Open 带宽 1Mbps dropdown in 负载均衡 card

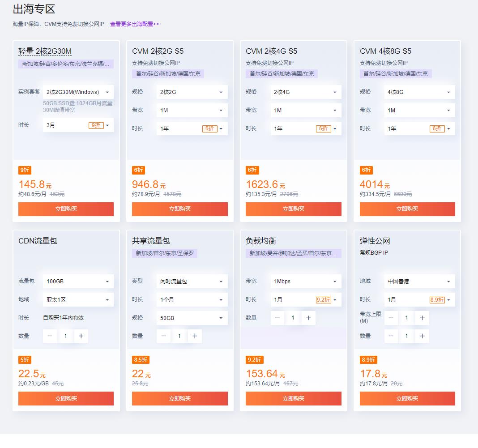click(306, 282)
